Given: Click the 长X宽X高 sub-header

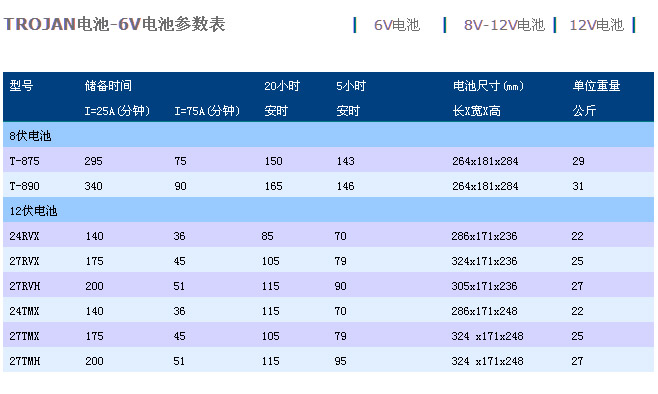Looking at the screenshot, I should coord(476,111).
